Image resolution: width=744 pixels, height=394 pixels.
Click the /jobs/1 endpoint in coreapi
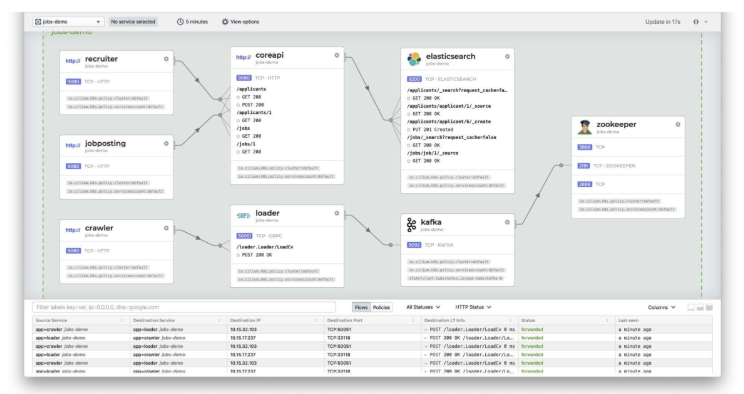point(246,144)
